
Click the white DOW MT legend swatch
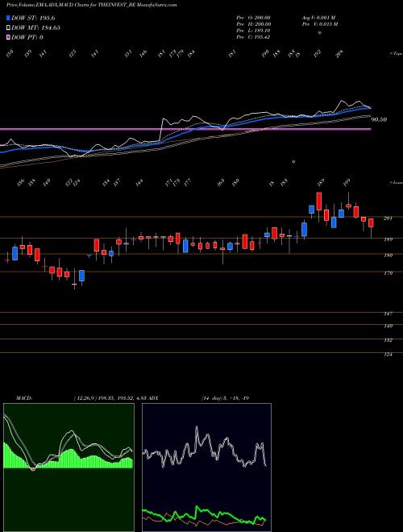[x=8, y=27]
